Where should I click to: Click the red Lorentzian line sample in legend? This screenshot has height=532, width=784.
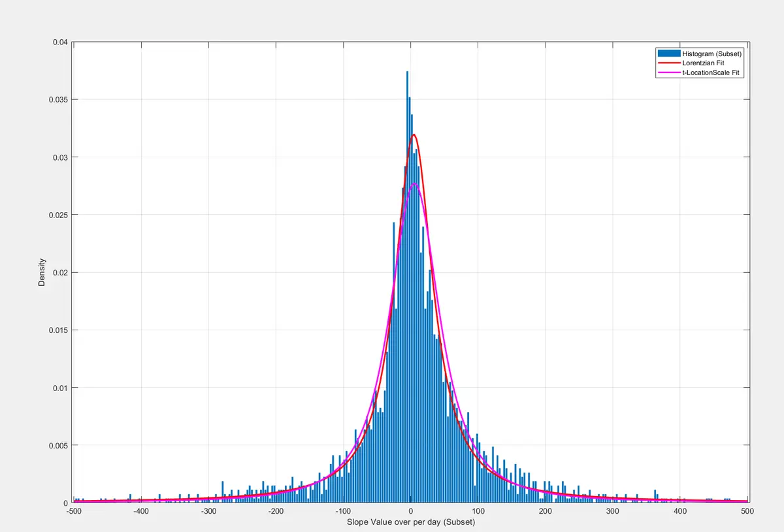[x=668, y=63]
